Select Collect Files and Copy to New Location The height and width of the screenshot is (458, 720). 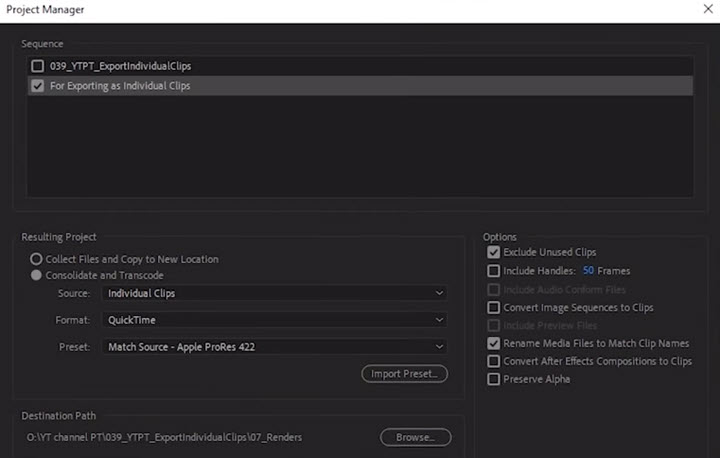click(x=36, y=259)
